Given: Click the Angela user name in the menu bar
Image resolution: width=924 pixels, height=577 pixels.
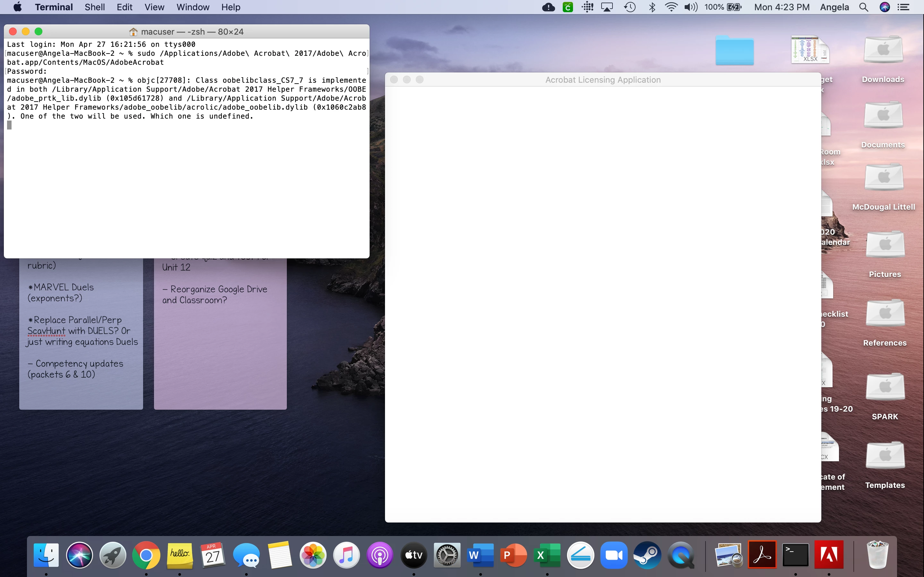Looking at the screenshot, I should coord(834,7).
